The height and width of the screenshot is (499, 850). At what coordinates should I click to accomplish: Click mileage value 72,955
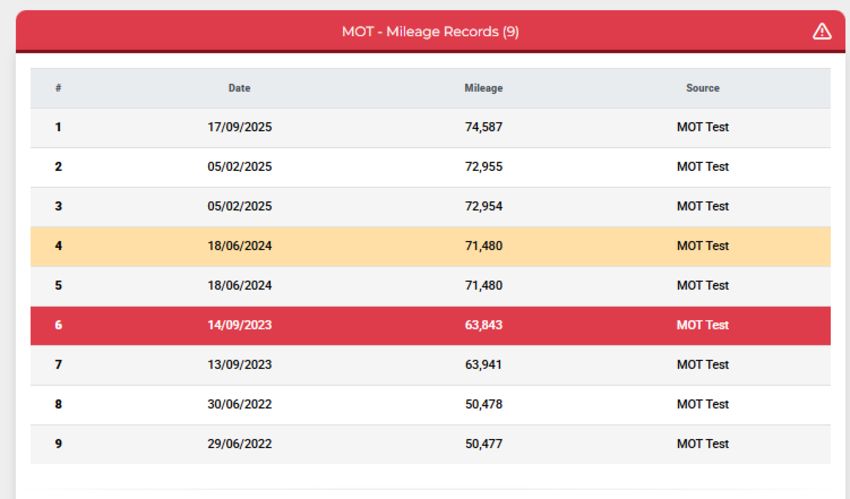(x=484, y=166)
